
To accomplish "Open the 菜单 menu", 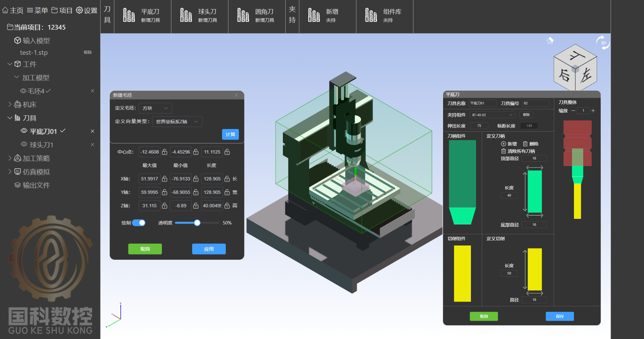I will (37, 11).
